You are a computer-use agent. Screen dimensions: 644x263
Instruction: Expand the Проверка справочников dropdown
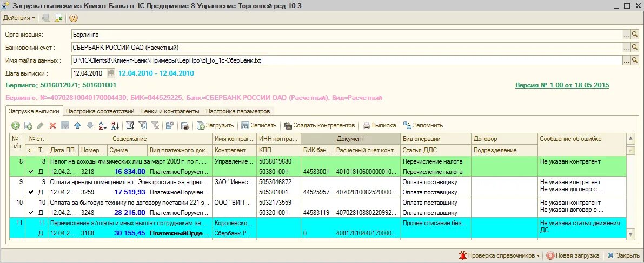point(499,255)
